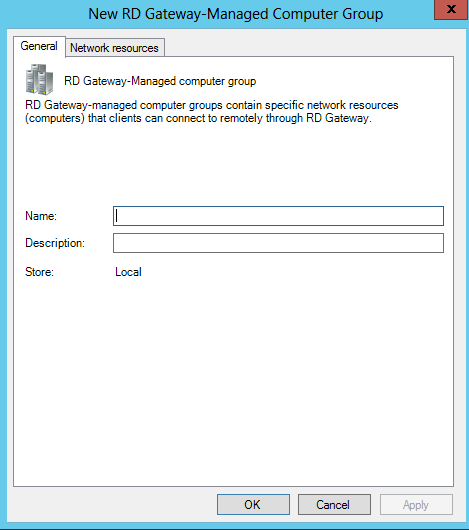
Task: Click the line starting "RD Gateway-managed computer groups contain"
Action: click(x=212, y=105)
